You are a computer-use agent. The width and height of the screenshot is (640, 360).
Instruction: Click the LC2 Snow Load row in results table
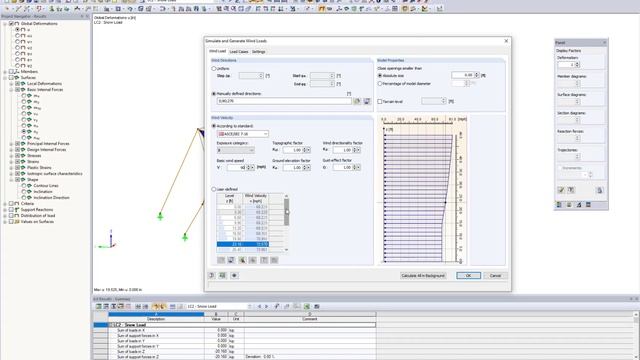click(242, 325)
